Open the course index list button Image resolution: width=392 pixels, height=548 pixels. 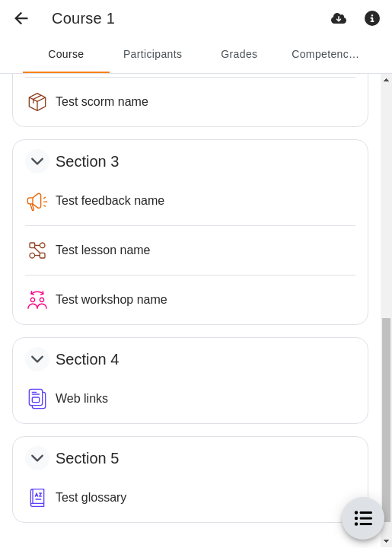363,518
